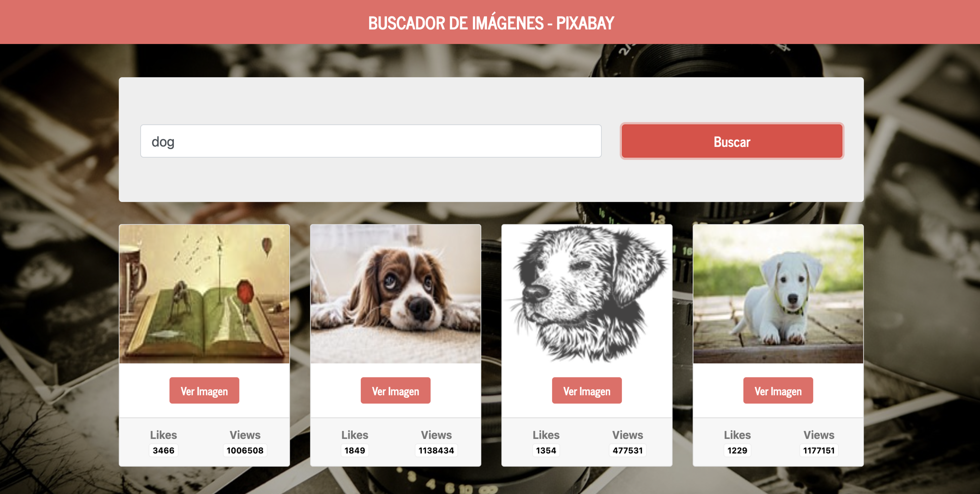Image resolution: width=980 pixels, height=494 pixels.
Task: Click the 1354 likes badge
Action: tap(546, 450)
